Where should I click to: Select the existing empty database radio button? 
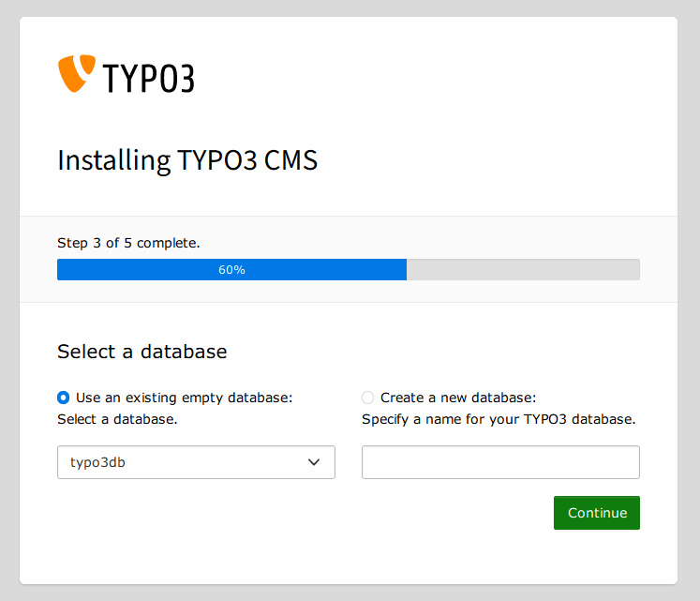point(64,398)
